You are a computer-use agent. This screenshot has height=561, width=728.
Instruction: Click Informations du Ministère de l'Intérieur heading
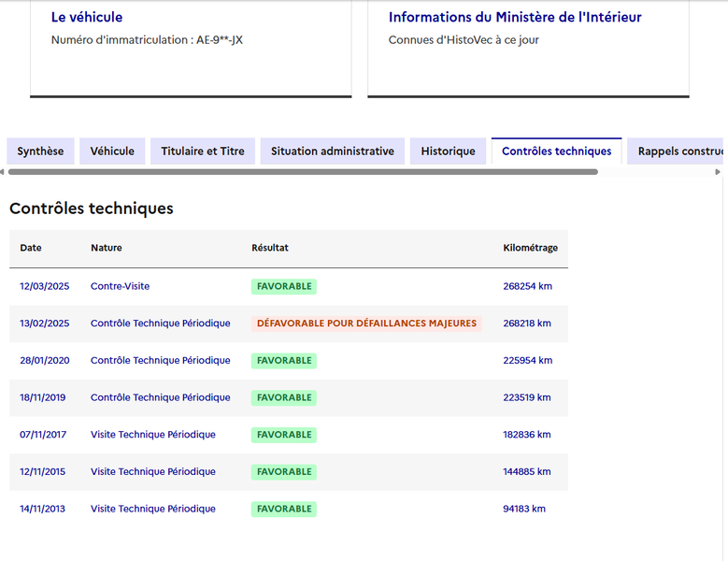coord(515,17)
